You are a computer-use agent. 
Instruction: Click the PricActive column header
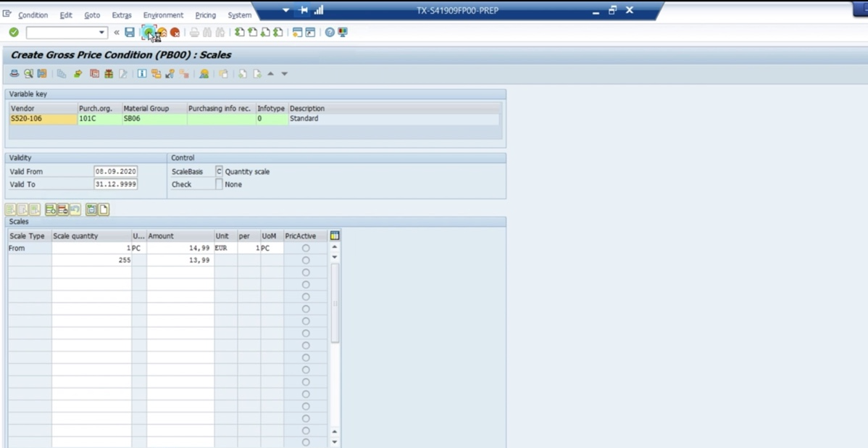[x=305, y=236]
